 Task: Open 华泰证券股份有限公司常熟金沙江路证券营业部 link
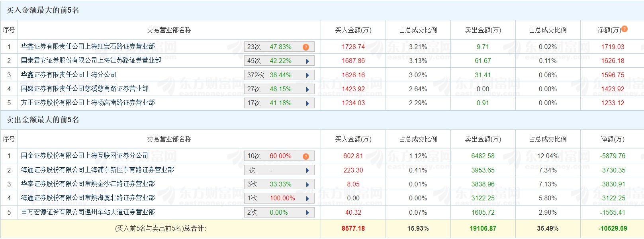[x=88, y=184]
